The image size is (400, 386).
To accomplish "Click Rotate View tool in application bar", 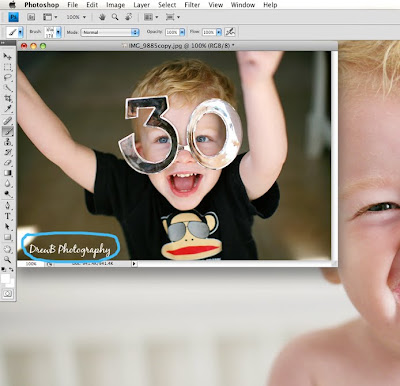I will click(x=128, y=17).
